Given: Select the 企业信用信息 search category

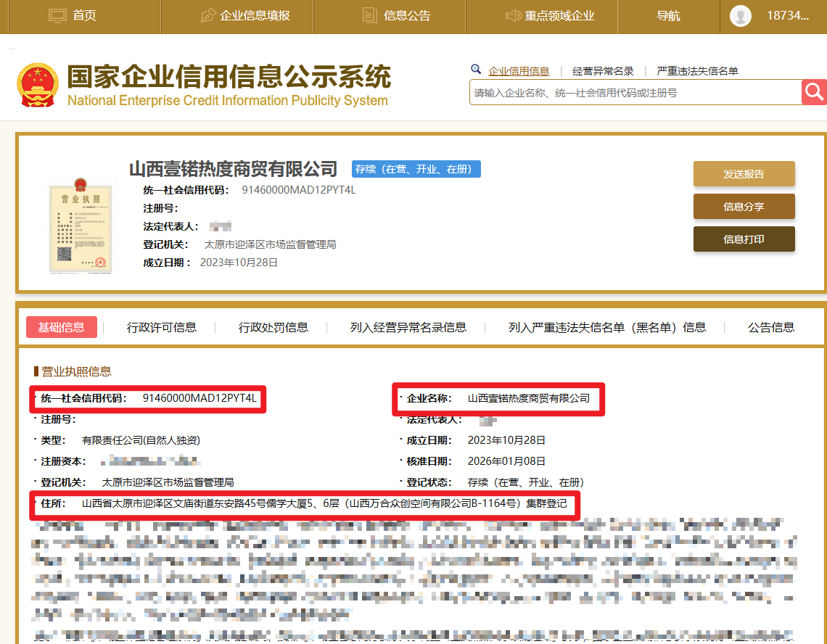Looking at the screenshot, I should [x=519, y=71].
